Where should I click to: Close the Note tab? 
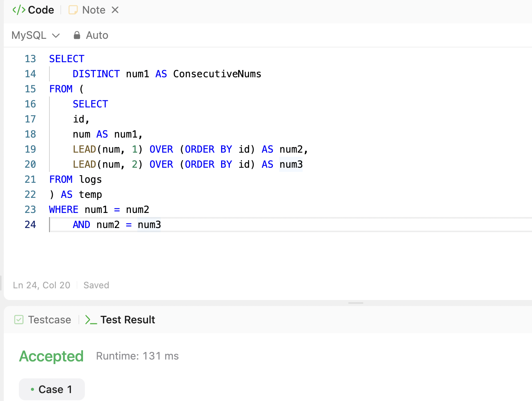(115, 10)
